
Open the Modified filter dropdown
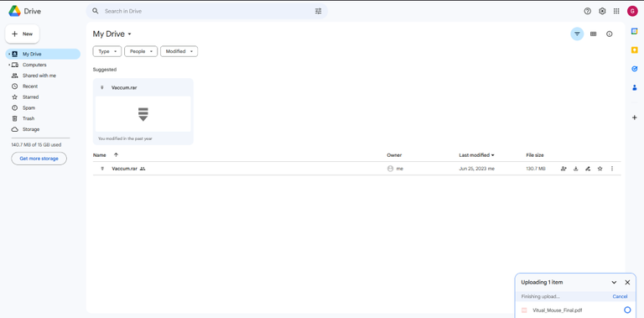tap(179, 51)
